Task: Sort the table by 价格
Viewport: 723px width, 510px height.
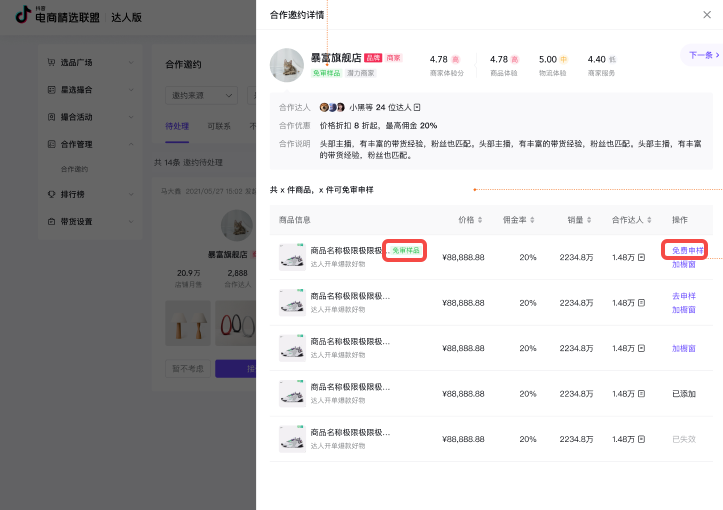Action: [481, 220]
